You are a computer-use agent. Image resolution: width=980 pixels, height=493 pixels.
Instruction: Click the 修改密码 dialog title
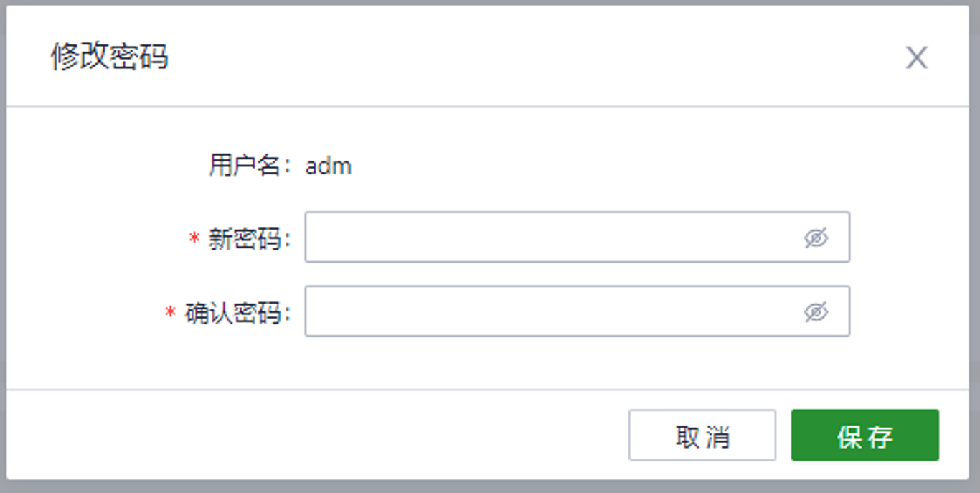(109, 56)
